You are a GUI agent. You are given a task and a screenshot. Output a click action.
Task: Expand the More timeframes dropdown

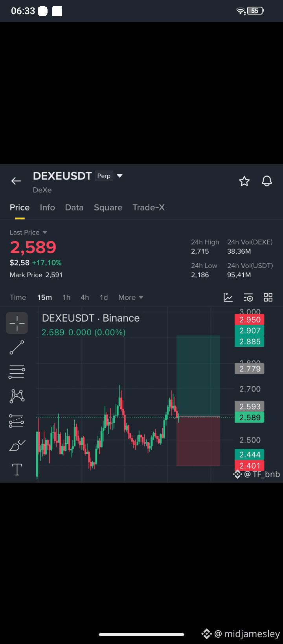pyautogui.click(x=131, y=297)
